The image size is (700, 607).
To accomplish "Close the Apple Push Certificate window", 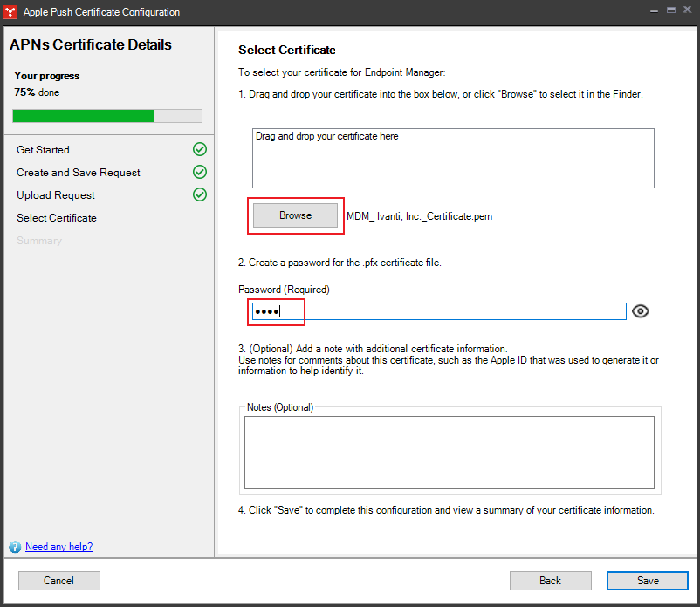I will 687,10.
